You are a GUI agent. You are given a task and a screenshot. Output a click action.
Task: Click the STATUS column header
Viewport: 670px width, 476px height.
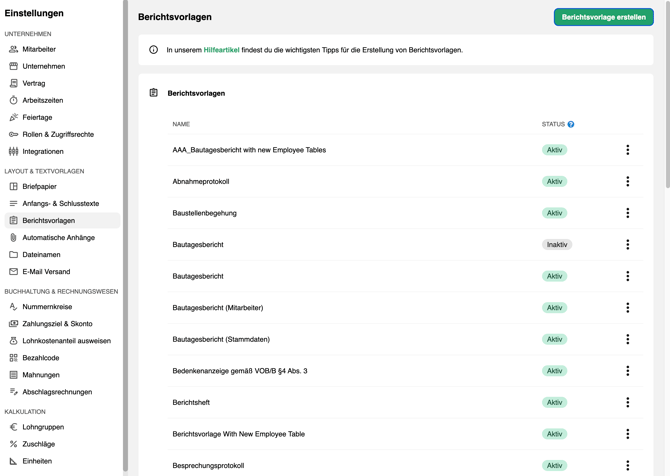click(553, 124)
